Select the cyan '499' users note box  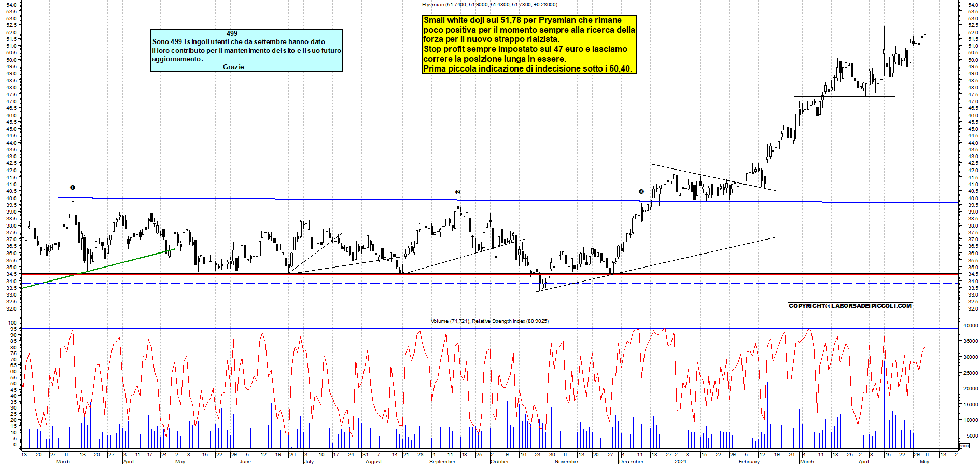pyautogui.click(x=246, y=50)
